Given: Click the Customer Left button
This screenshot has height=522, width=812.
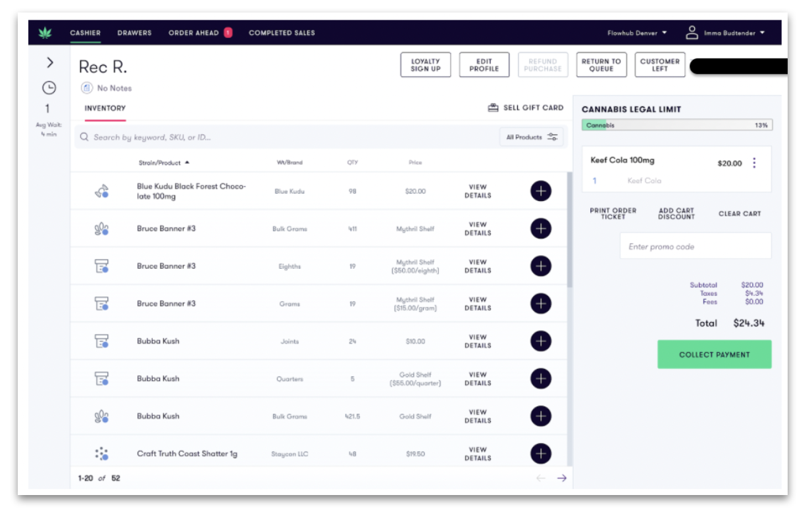Looking at the screenshot, I should coord(660,64).
